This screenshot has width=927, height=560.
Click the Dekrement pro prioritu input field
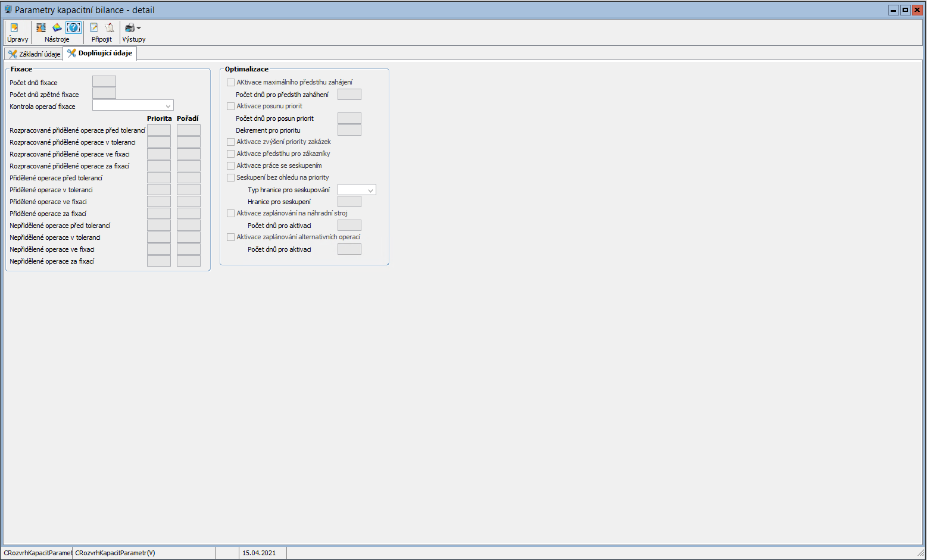tap(349, 130)
